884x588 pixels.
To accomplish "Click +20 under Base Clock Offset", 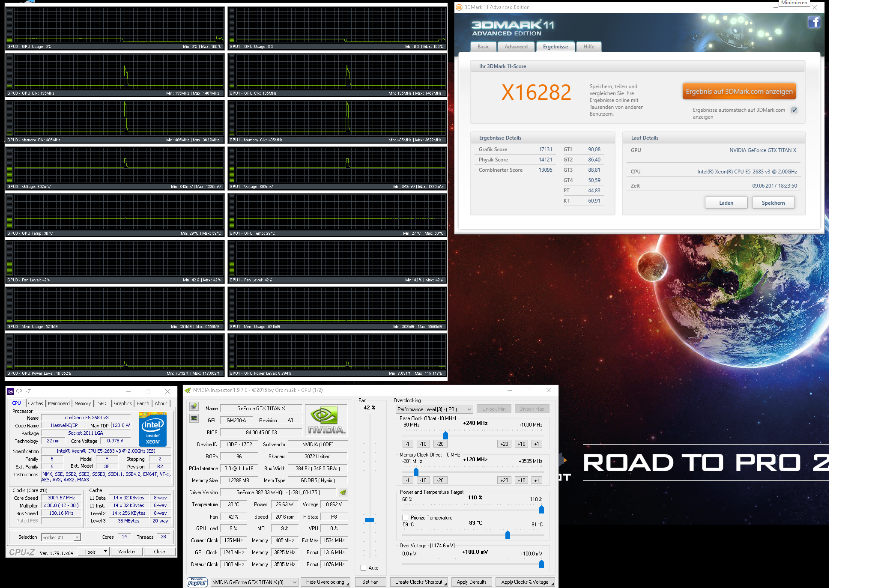I will coord(504,444).
